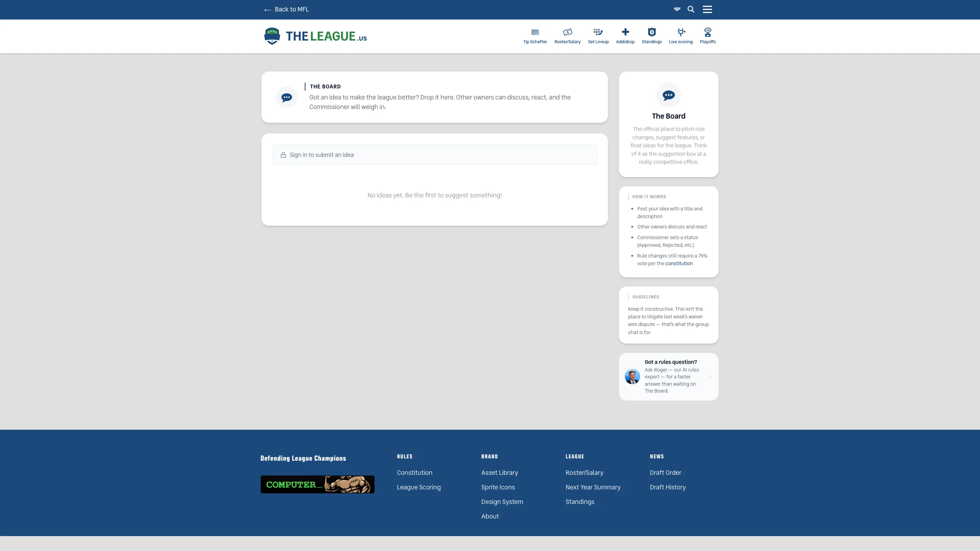Open Draft History footer link
This screenshot has height=551, width=980.
point(668,487)
